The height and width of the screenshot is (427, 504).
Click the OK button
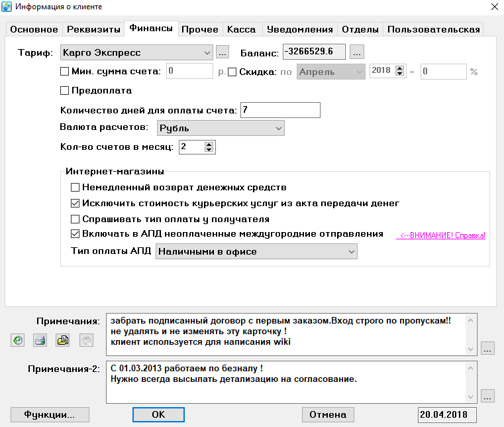click(158, 415)
